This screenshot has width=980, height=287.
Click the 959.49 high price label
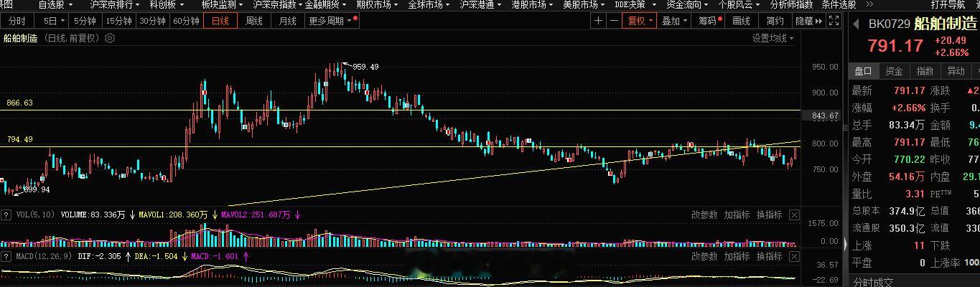[365, 67]
